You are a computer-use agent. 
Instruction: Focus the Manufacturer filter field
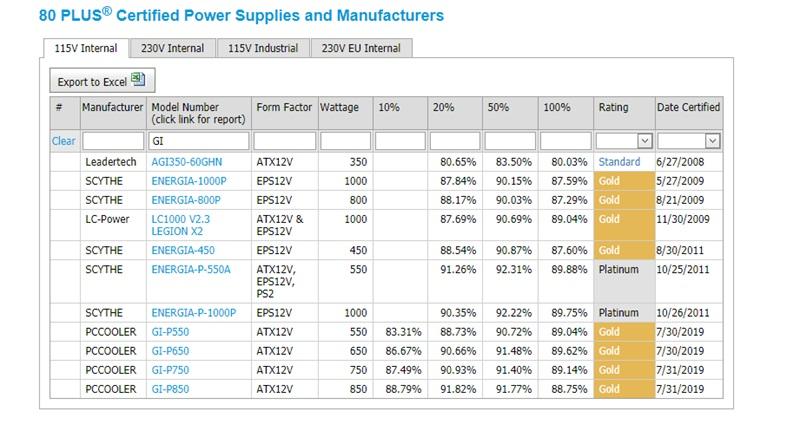113,141
